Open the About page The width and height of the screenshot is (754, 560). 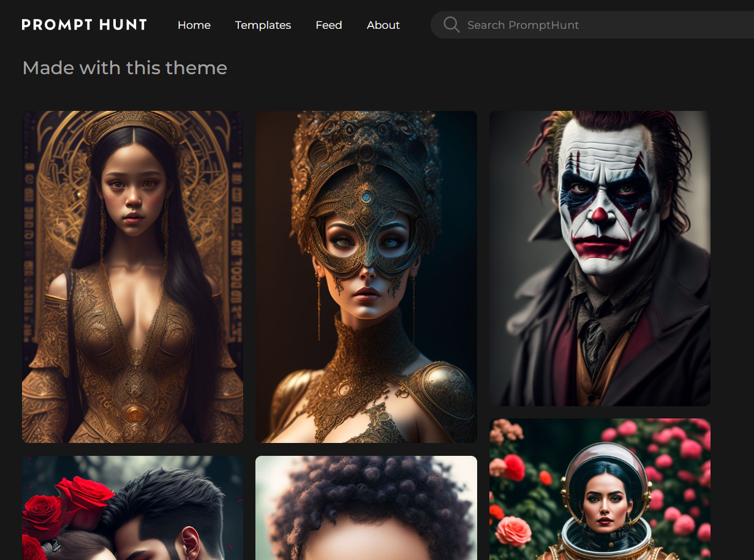383,25
